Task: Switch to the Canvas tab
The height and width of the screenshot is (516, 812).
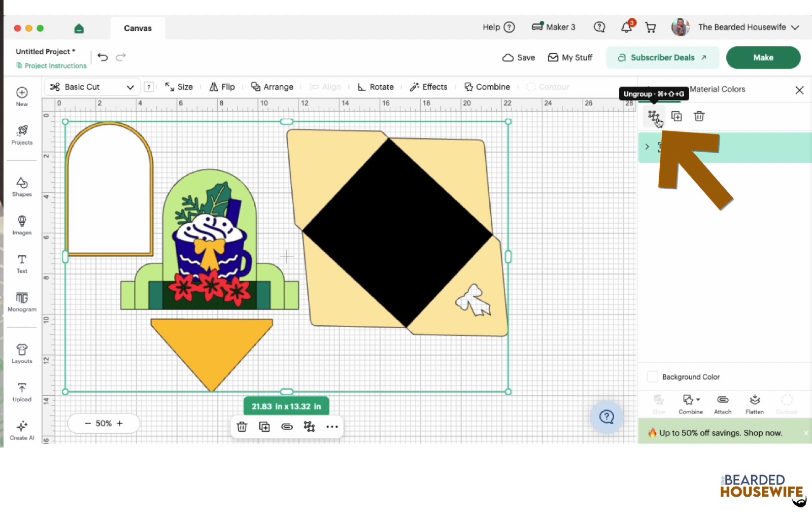Action: [x=138, y=28]
